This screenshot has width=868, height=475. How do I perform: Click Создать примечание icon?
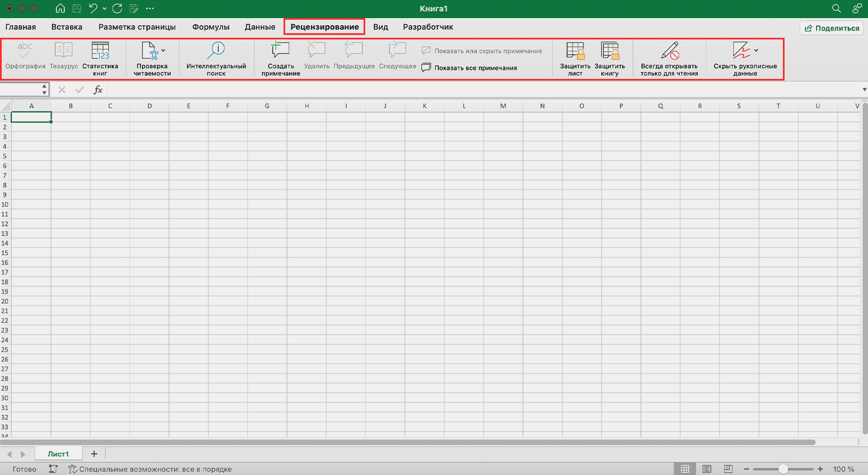click(280, 51)
